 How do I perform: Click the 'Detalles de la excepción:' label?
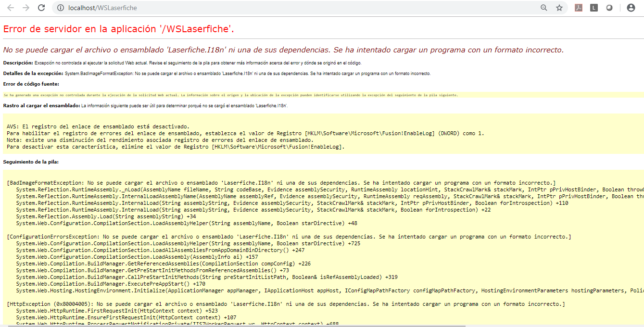[x=33, y=74]
